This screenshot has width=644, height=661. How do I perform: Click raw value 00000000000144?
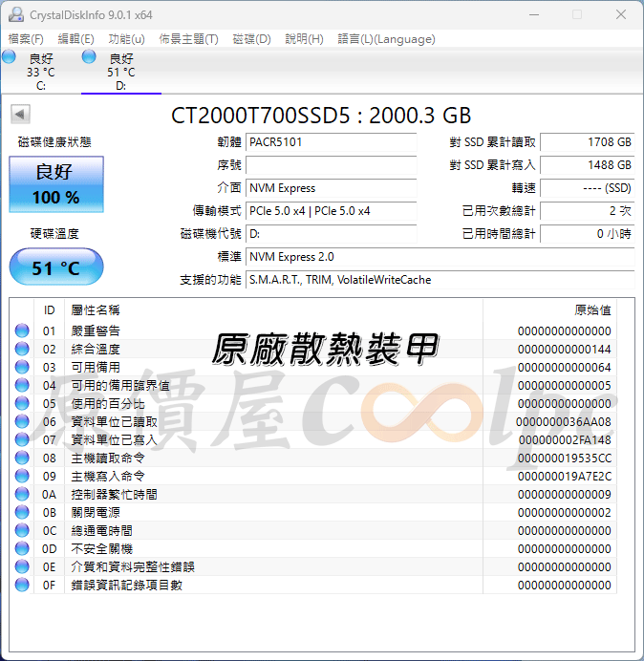565,349
